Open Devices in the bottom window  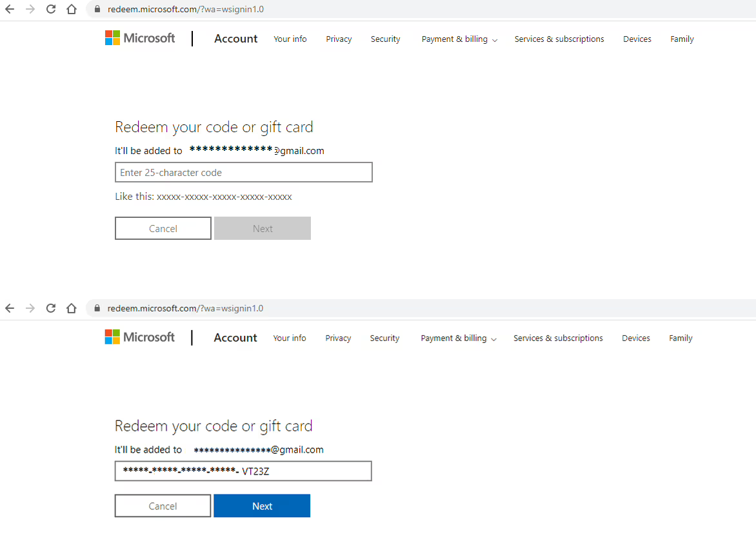[x=635, y=338]
